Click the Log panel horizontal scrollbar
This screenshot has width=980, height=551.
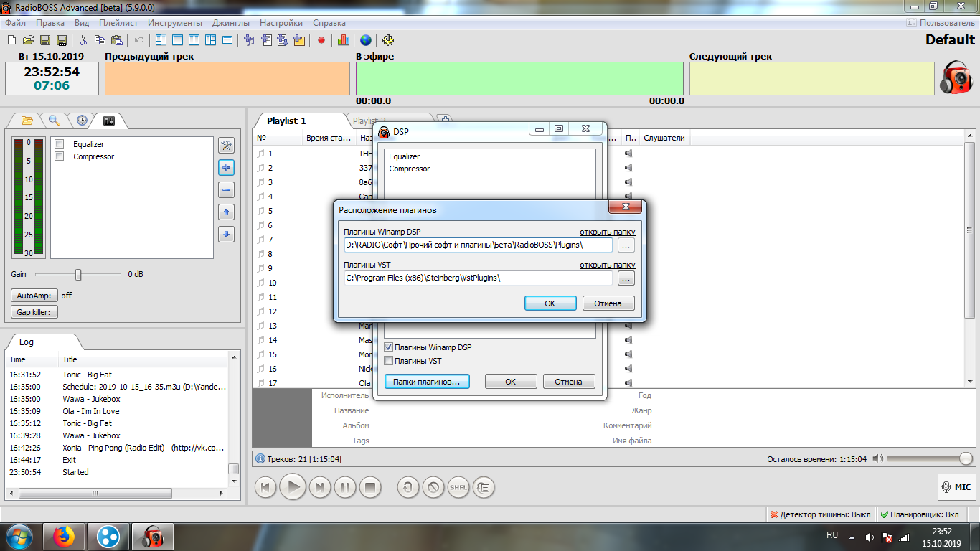(x=95, y=494)
